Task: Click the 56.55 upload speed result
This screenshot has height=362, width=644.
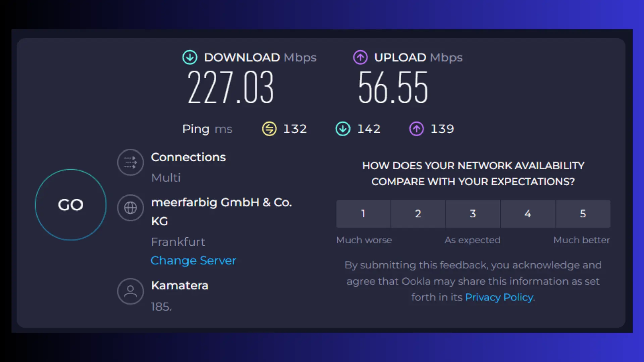Action: point(393,87)
